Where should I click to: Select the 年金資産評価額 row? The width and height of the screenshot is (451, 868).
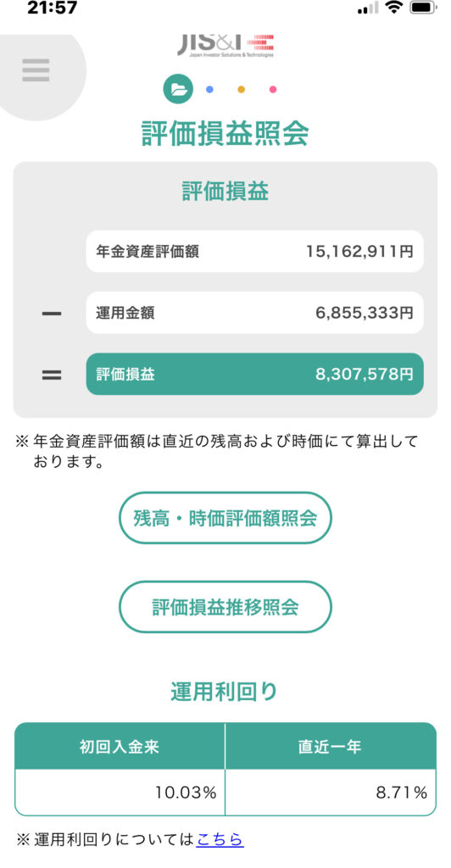[254, 251]
